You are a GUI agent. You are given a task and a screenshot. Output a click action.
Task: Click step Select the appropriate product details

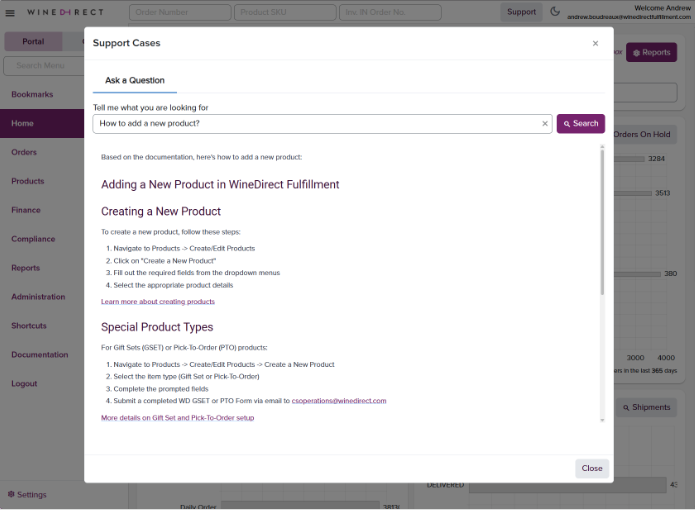coord(173,285)
